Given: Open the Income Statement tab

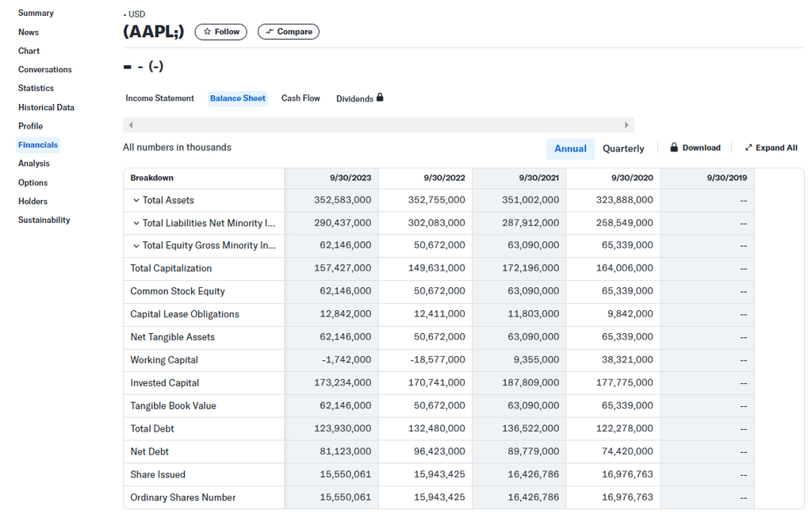Looking at the screenshot, I should click(159, 98).
